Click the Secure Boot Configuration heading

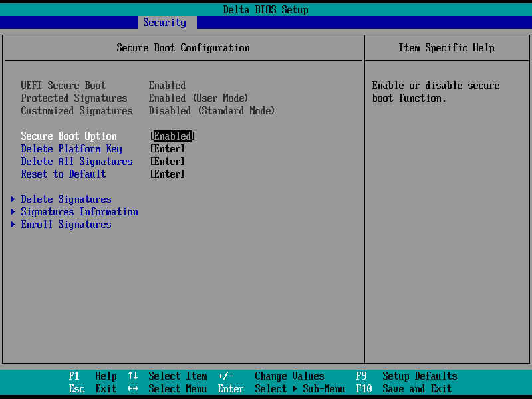click(x=184, y=47)
